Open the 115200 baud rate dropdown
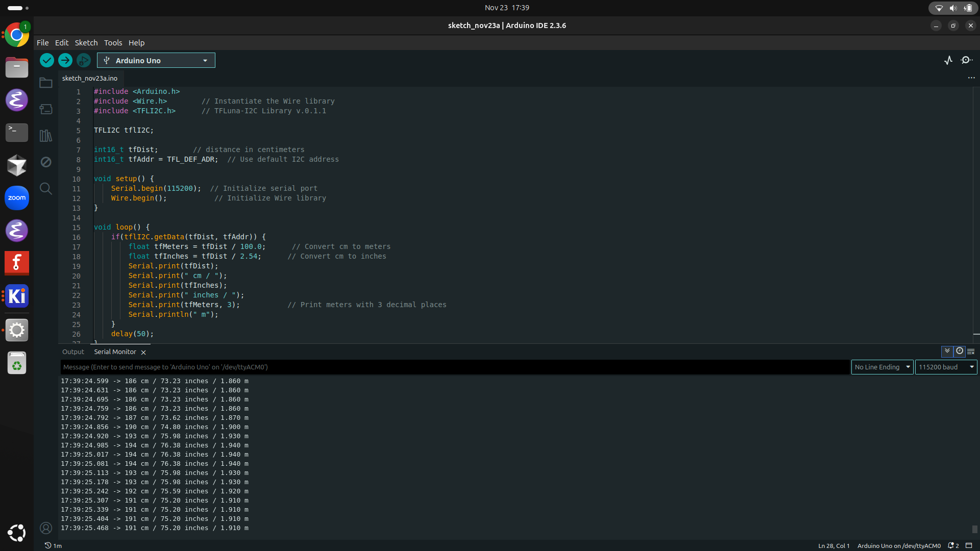The width and height of the screenshot is (980, 551). 946,367
